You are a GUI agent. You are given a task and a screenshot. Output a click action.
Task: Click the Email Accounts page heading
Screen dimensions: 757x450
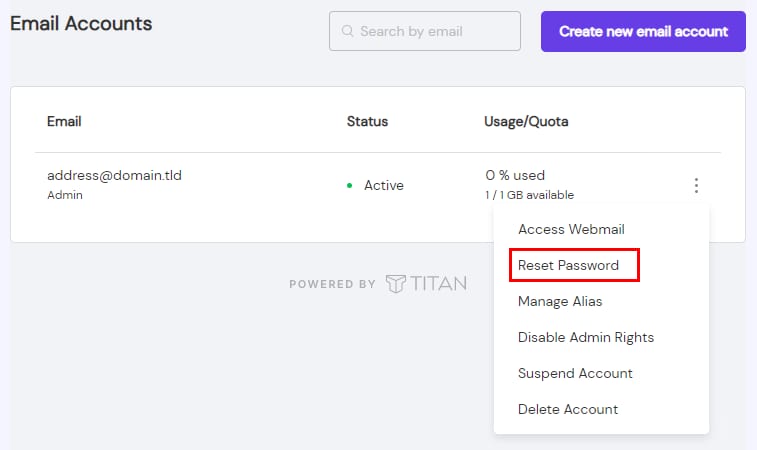(x=81, y=23)
